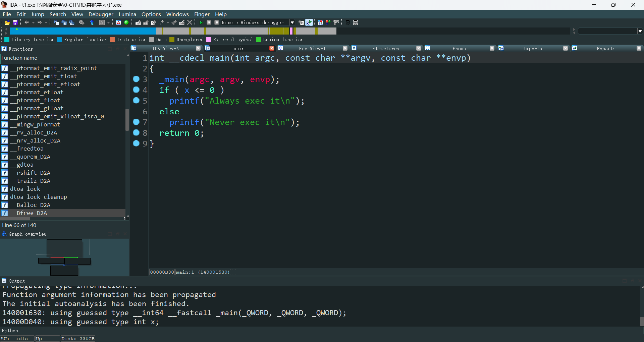Image resolution: width=644 pixels, height=342 pixels.
Task: Click the toolbar icon with red dot and plus
Action: (x=328, y=22)
